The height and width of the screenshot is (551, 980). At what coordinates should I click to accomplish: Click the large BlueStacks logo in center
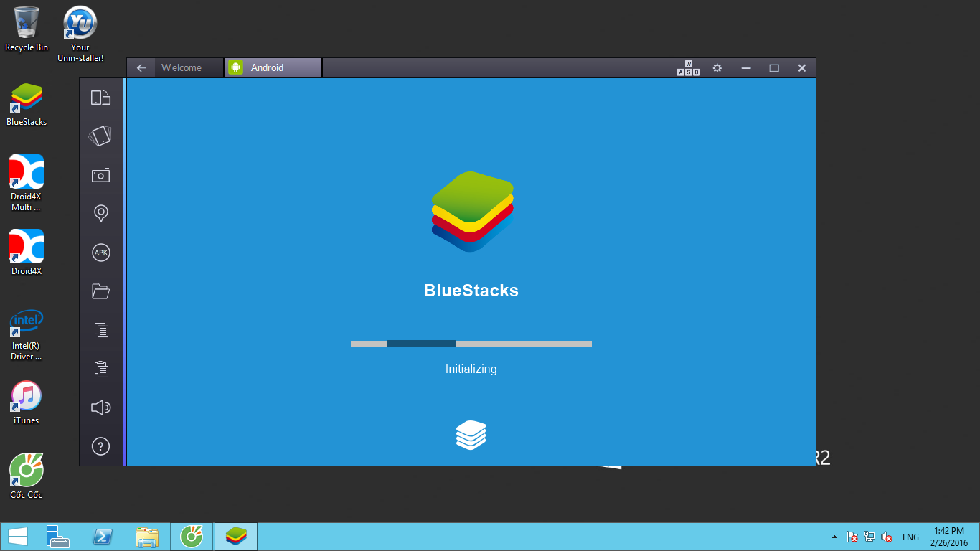472,212
